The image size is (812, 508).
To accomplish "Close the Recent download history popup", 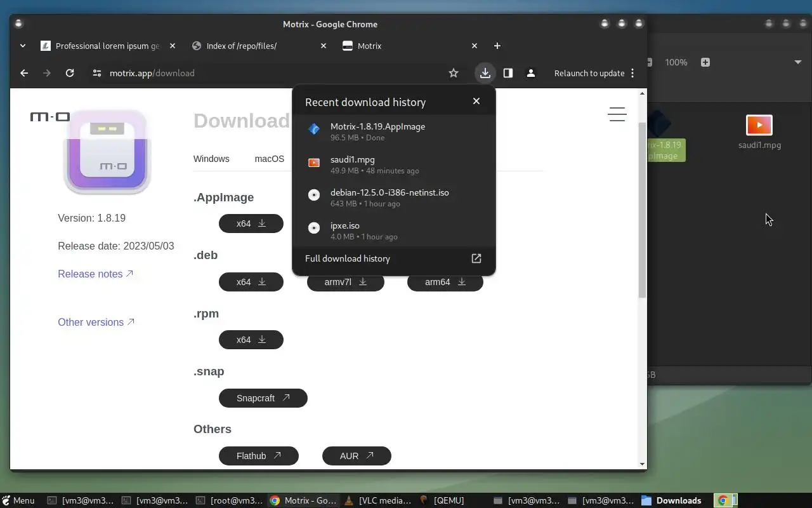I will tap(476, 101).
